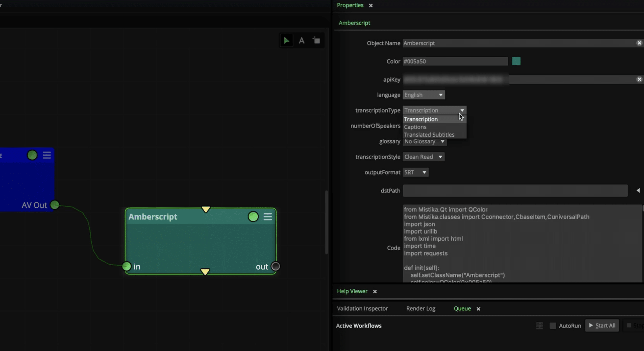Screen dimensions: 644x351
Task: Toggle the Amberscript node green status circle
Action: [x=253, y=217]
